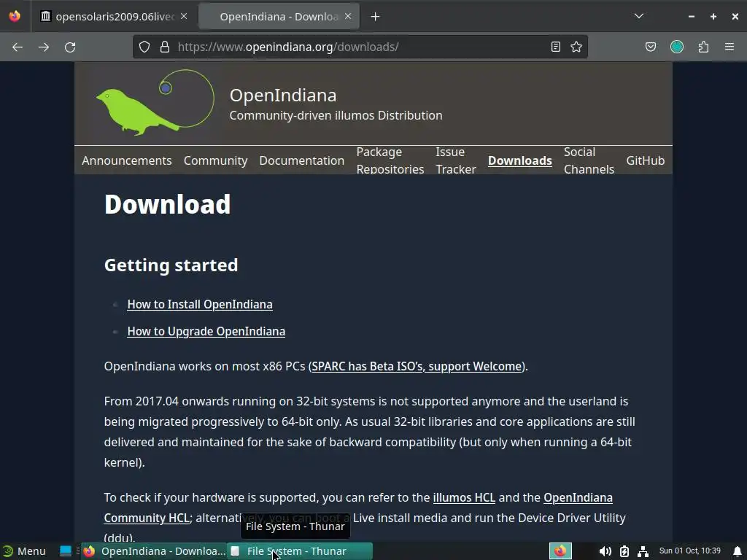Minimize the Firefox window
This screenshot has height=560, width=747.
click(692, 16)
